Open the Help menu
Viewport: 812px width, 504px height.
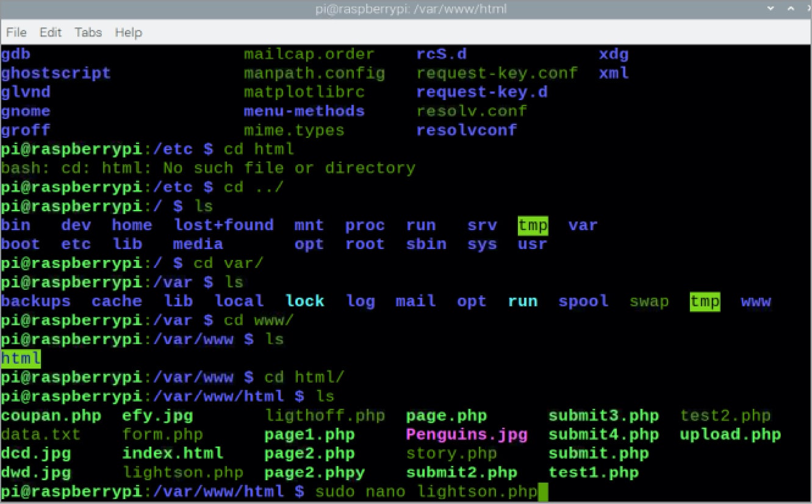pos(128,32)
